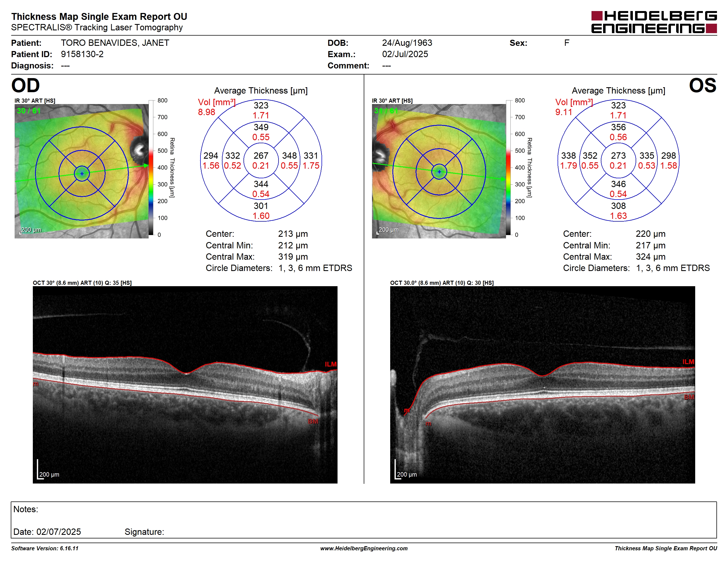
Task: Open the OD OCT B-scan image
Action: [x=185, y=384]
